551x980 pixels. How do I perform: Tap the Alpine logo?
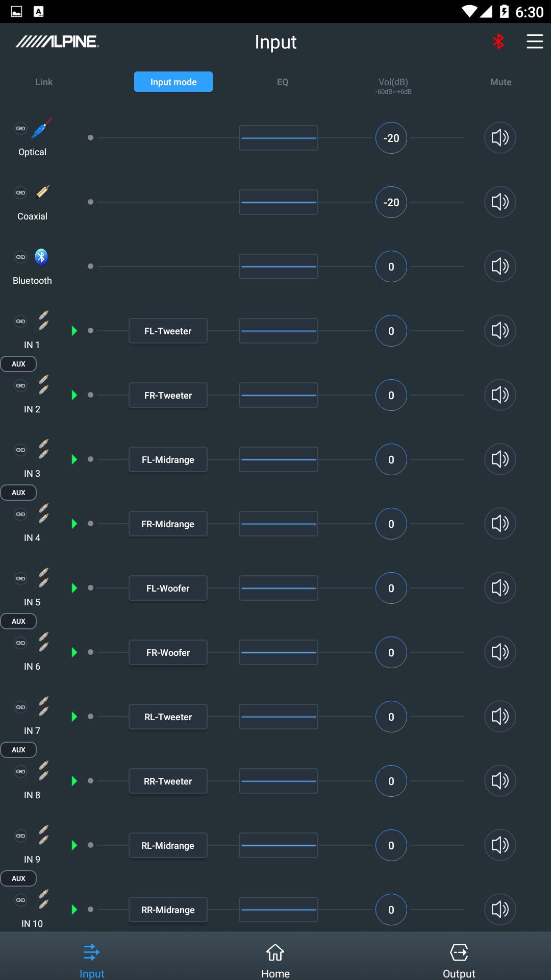pos(57,42)
